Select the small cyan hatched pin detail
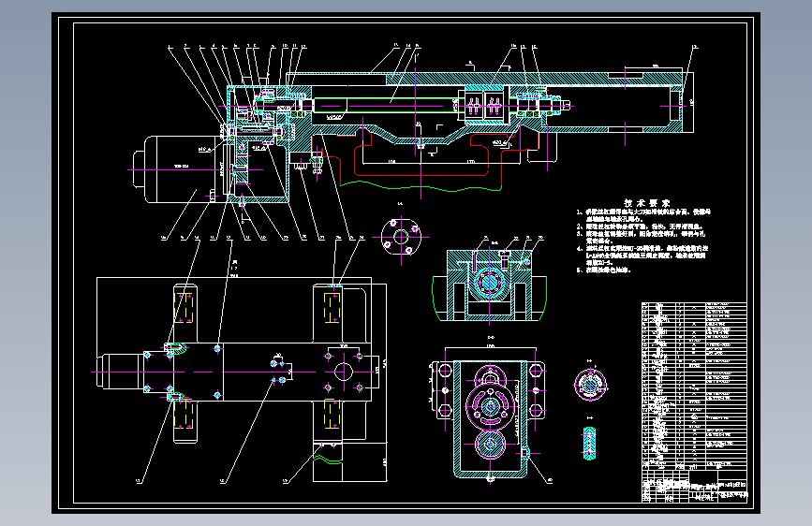Viewport: 812px width, 526px height. coord(589,443)
